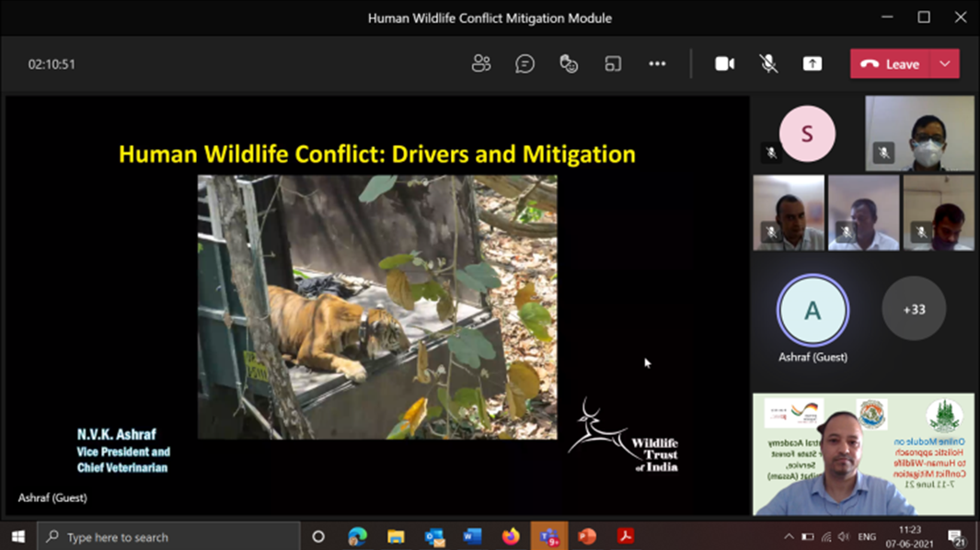This screenshot has width=980, height=550.
Task: Open the reactions and raise hand menu
Action: [569, 64]
